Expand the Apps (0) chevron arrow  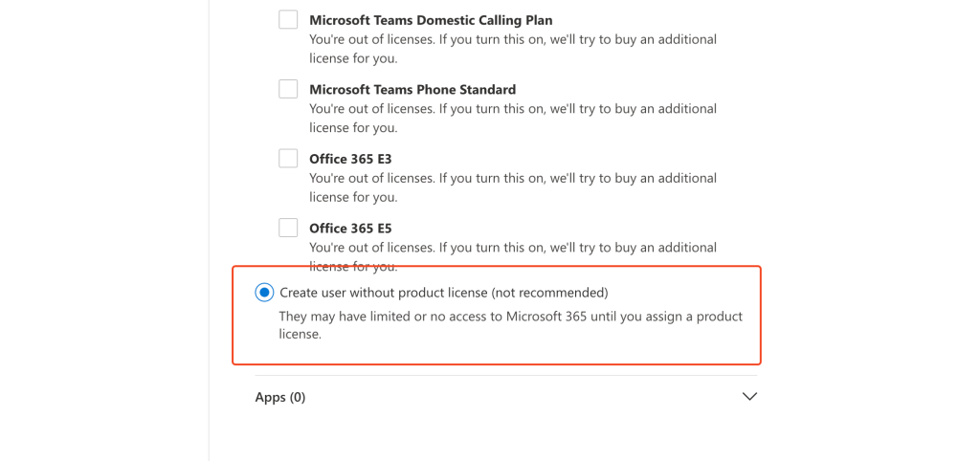[749, 397]
